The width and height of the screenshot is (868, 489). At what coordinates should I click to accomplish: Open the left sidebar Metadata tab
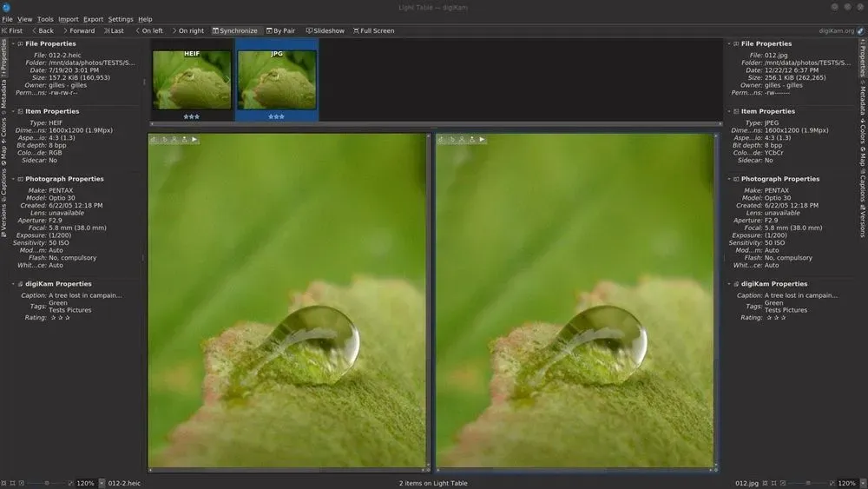(x=3, y=96)
